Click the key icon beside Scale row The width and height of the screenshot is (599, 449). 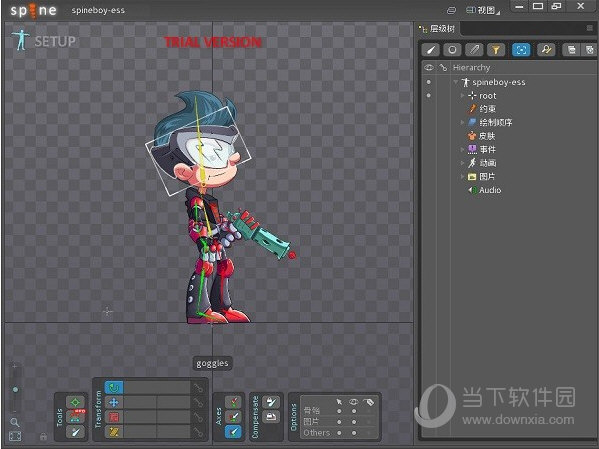(198, 417)
